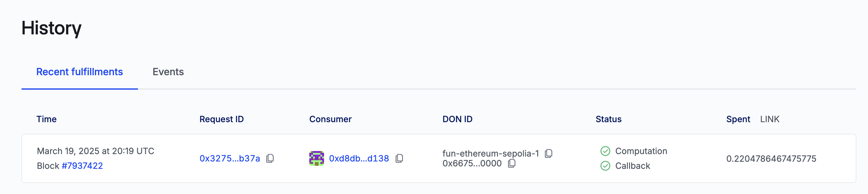This screenshot has width=868, height=194.
Task: Click the spent amount 0.2204786467475775
Action: [771, 159]
